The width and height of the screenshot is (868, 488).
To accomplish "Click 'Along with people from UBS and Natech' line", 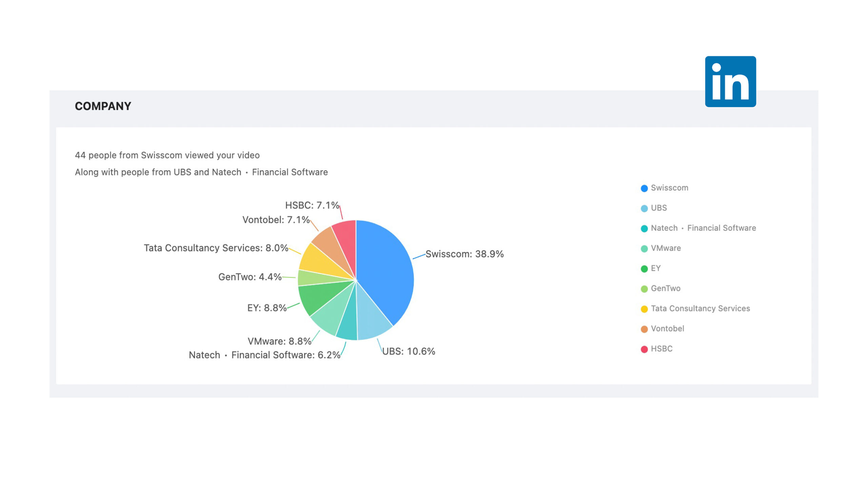I will coord(201,172).
